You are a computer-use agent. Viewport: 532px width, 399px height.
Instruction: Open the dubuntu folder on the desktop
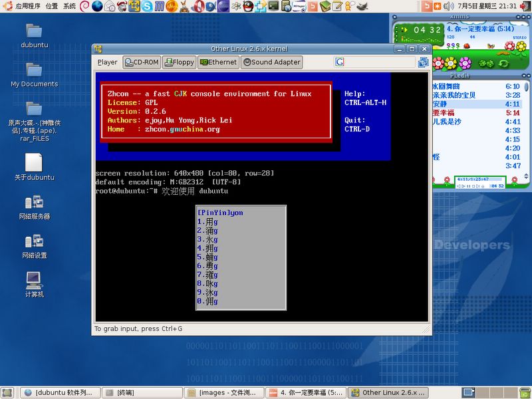point(35,36)
